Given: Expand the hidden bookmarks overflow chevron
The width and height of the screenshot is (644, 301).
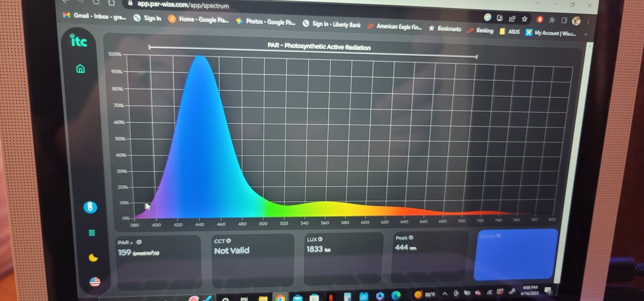Looking at the screenshot, I should tap(585, 34).
